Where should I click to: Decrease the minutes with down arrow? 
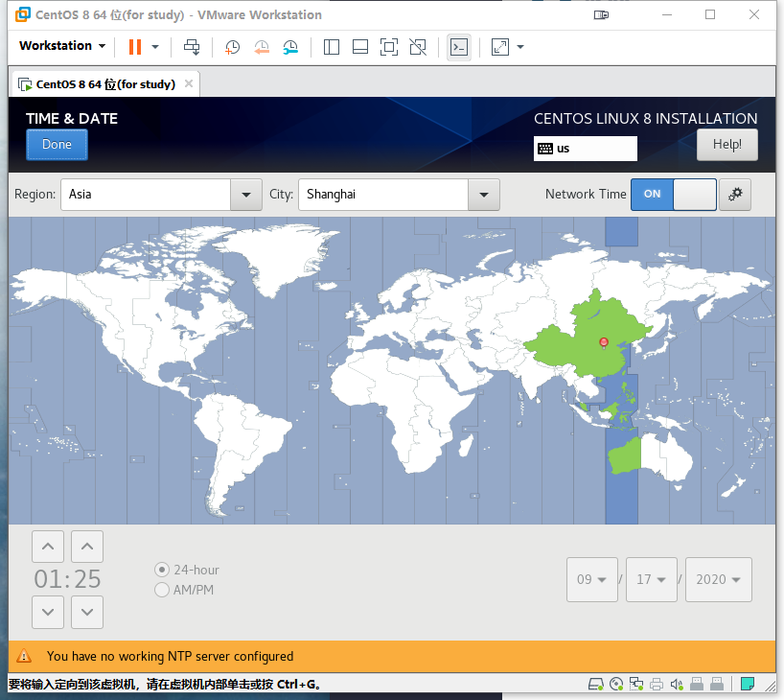87,612
